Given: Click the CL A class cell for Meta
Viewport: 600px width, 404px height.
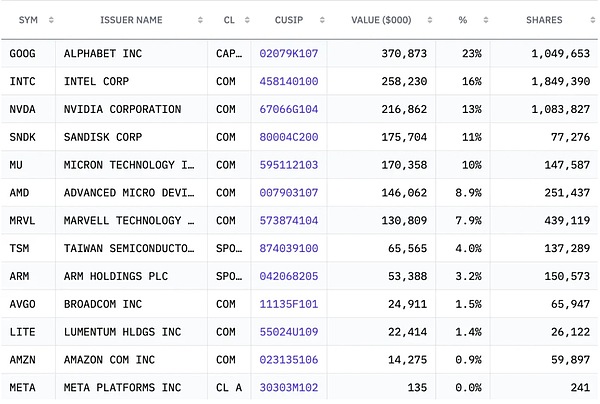Looking at the screenshot, I should (229, 388).
